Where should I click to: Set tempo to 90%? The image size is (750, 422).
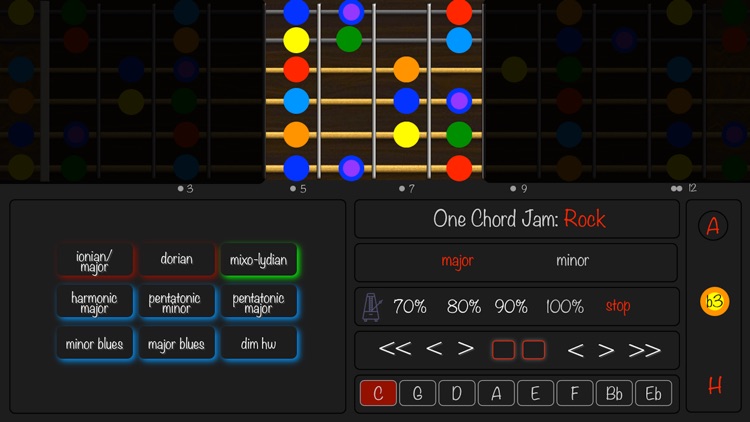tap(511, 306)
